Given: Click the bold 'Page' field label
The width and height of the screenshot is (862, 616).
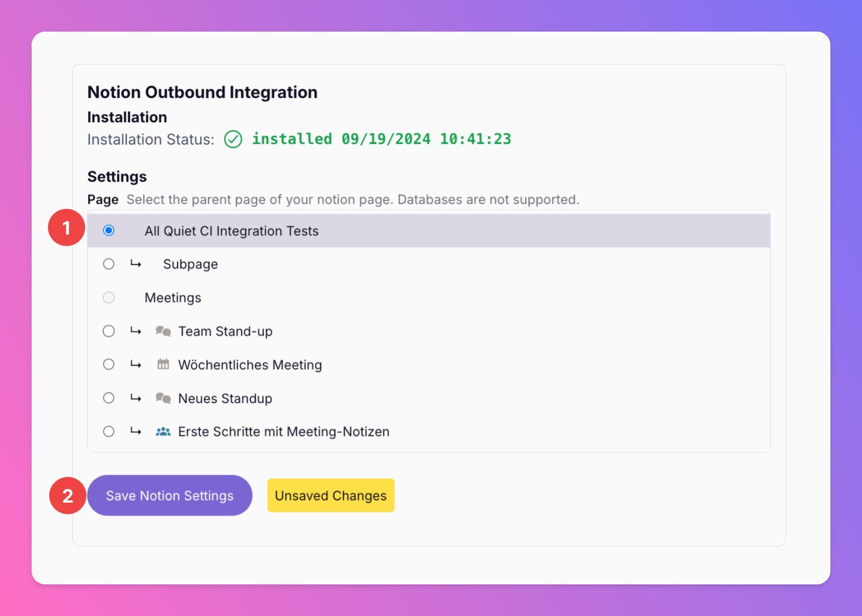Looking at the screenshot, I should pos(103,200).
